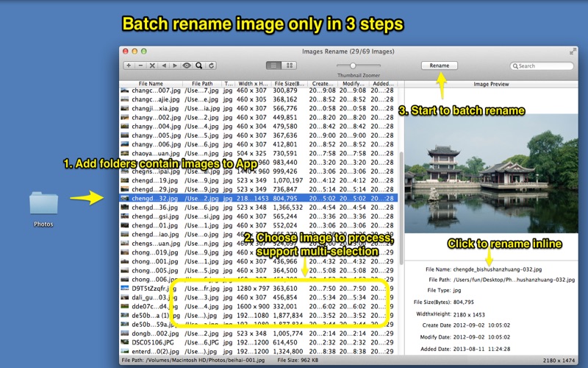Open the Photos folder on desktop
This screenshot has width=588, height=368.
(43, 204)
